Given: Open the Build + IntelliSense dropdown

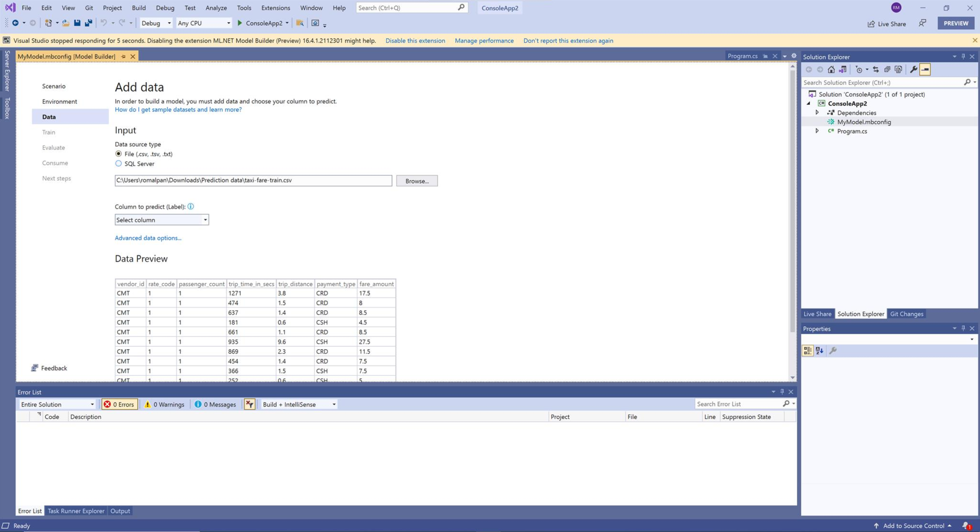Looking at the screenshot, I should 298,404.
